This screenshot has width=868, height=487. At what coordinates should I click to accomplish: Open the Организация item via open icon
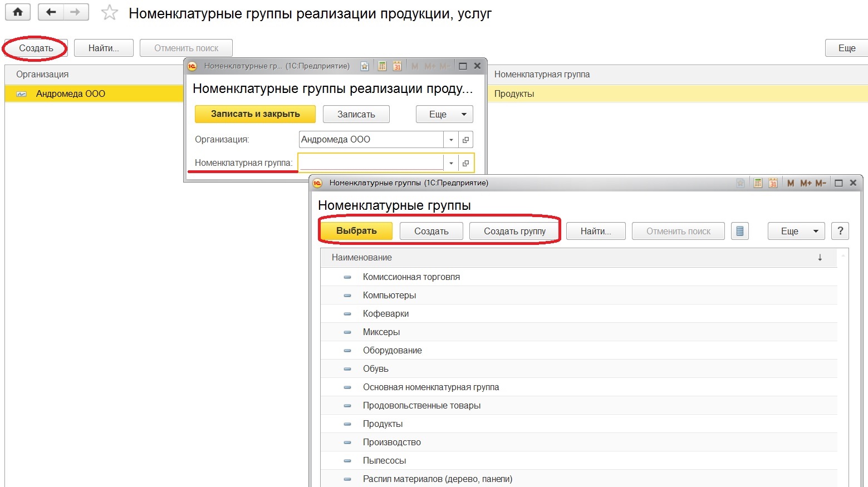466,140
